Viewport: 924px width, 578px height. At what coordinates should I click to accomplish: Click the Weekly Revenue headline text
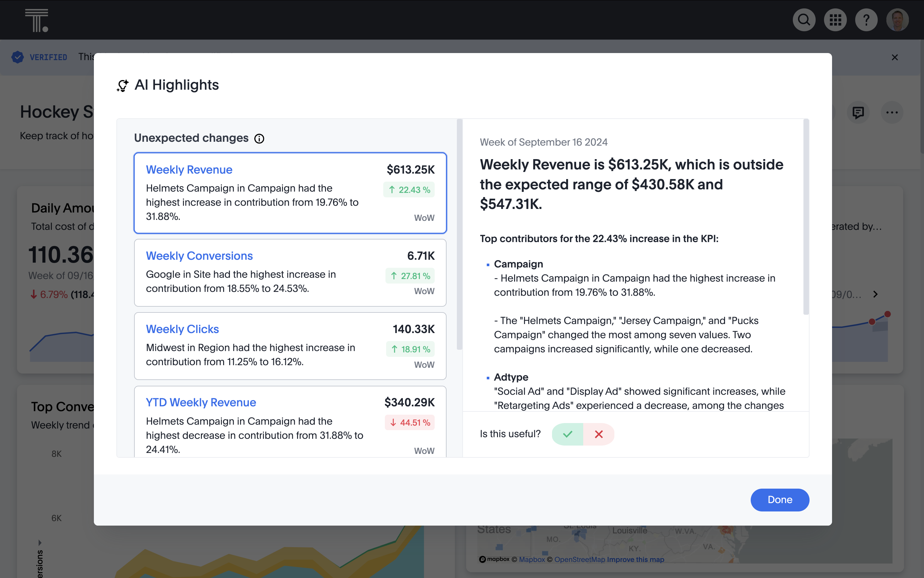click(x=631, y=184)
